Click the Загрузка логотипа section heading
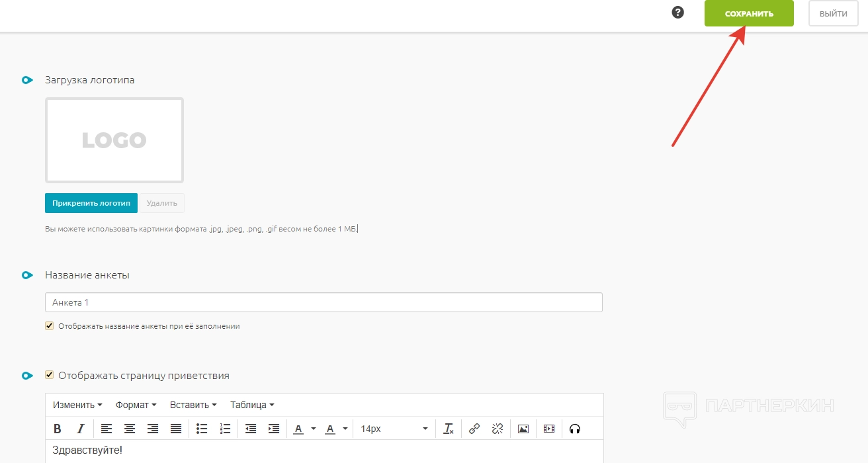 [90, 80]
